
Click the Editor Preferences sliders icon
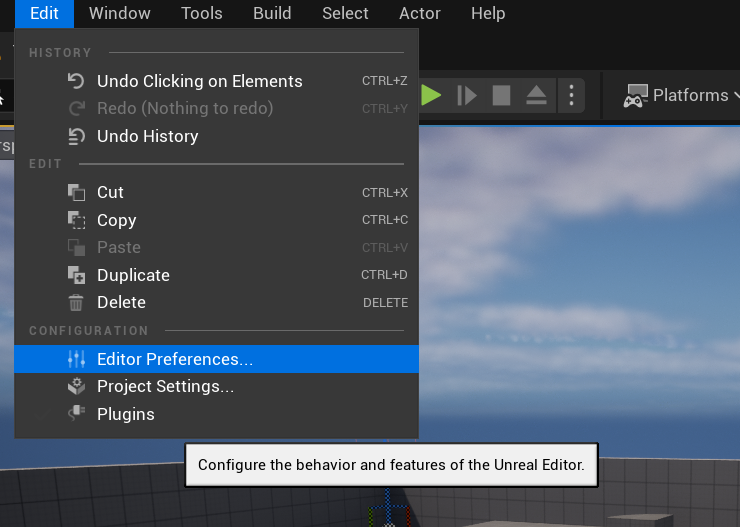76,359
